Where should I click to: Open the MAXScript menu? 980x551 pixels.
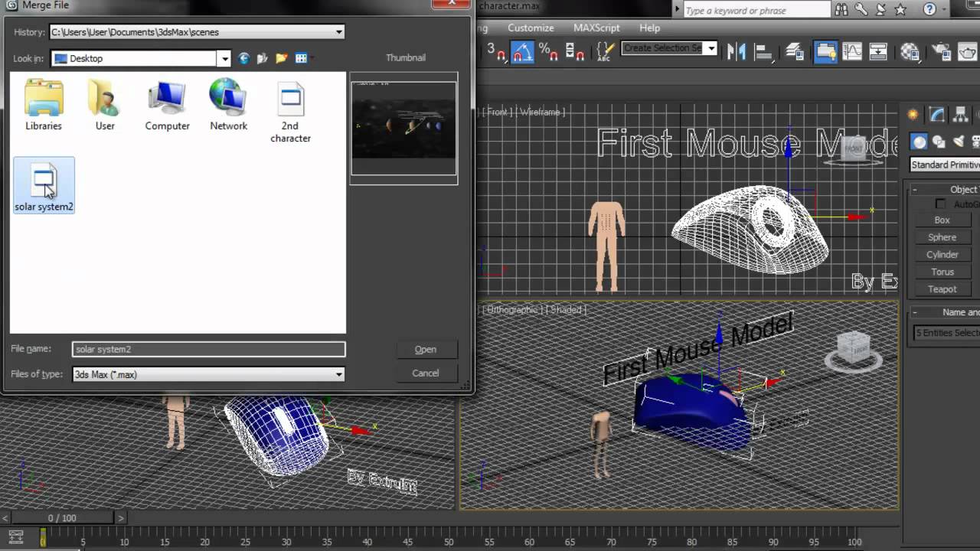[596, 28]
